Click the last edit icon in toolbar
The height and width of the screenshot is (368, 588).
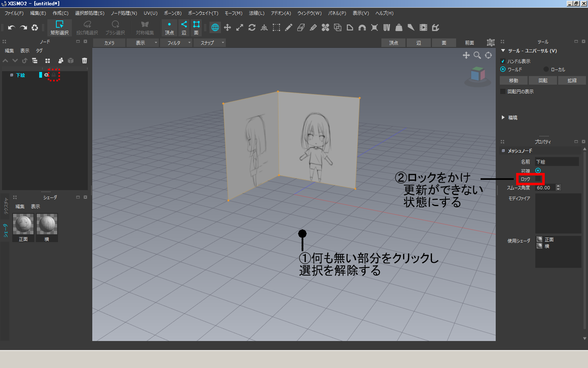(436, 27)
